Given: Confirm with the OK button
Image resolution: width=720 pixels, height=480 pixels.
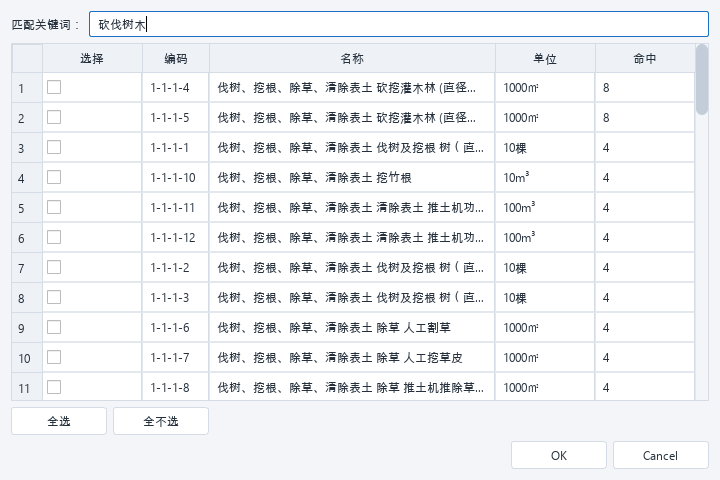Looking at the screenshot, I should point(559,455).
